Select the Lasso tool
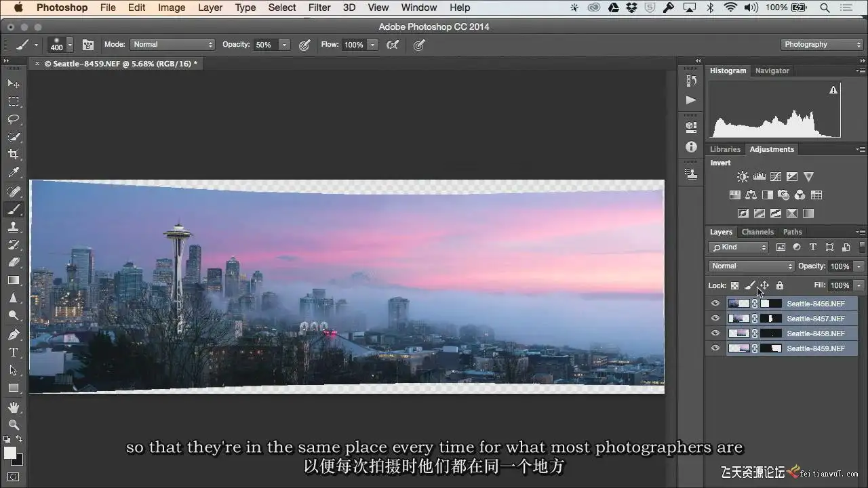Screen dimensions: 868x488 [x=14, y=119]
